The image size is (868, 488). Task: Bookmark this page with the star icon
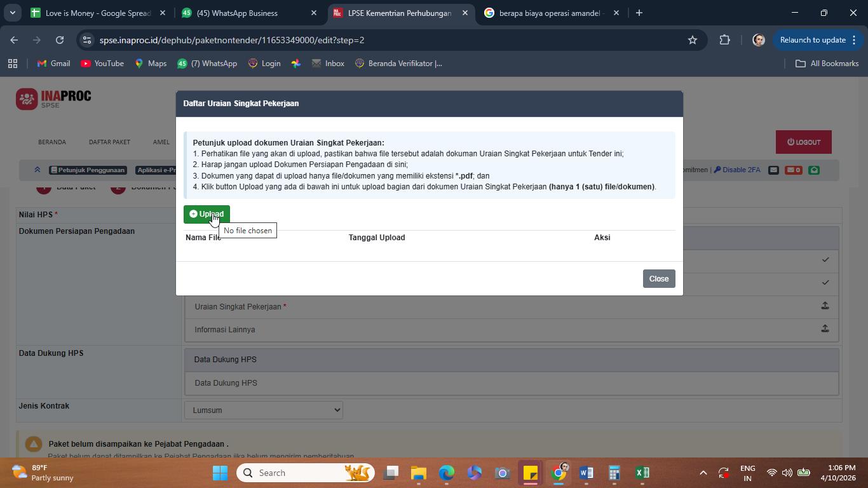point(693,40)
